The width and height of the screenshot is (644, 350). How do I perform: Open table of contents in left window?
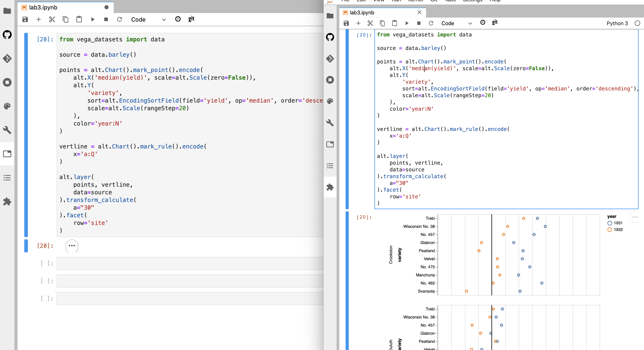tap(7, 178)
